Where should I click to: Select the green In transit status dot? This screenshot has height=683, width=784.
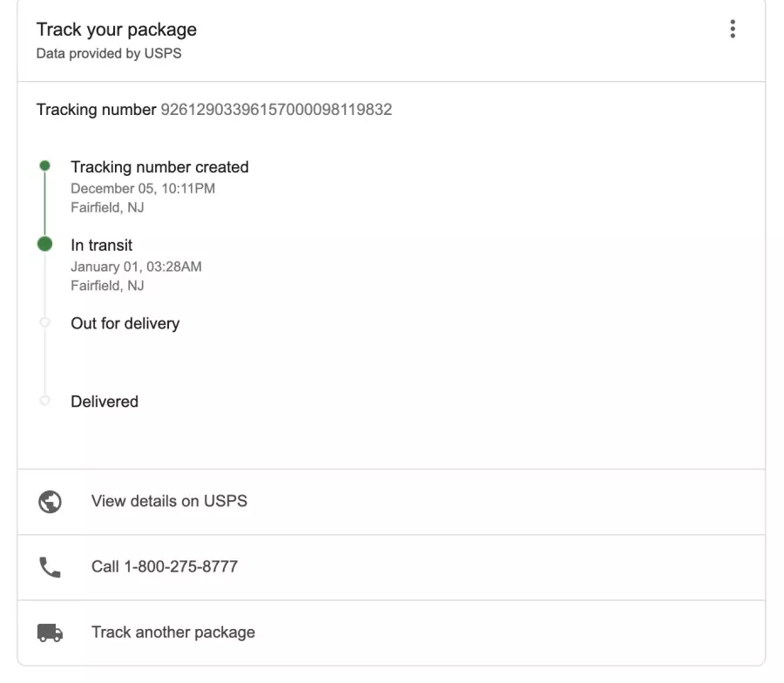click(x=45, y=244)
